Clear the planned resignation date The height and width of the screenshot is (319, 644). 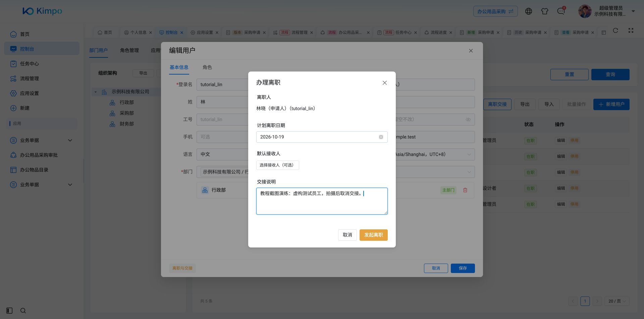click(x=381, y=137)
